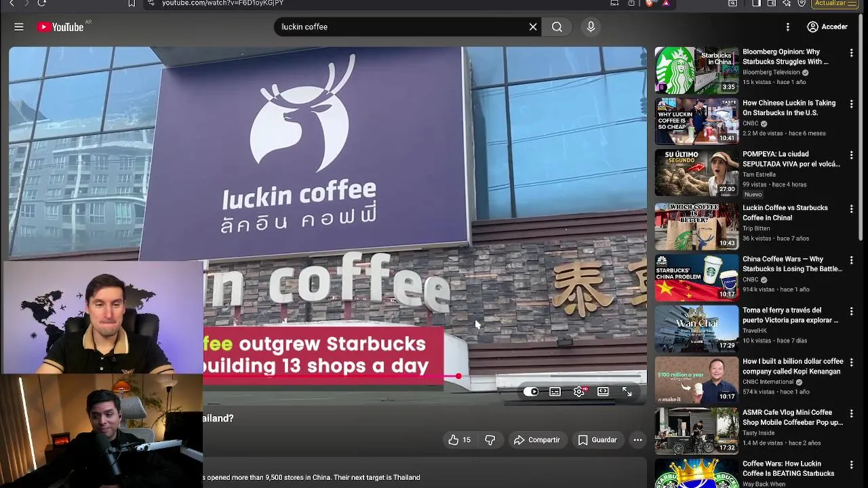
Task: Clear the search box with the X
Action: [x=533, y=27]
